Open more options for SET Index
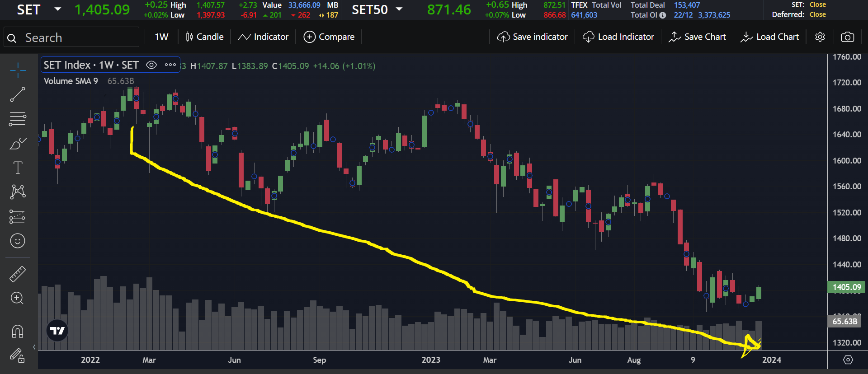868x374 pixels. 170,65
